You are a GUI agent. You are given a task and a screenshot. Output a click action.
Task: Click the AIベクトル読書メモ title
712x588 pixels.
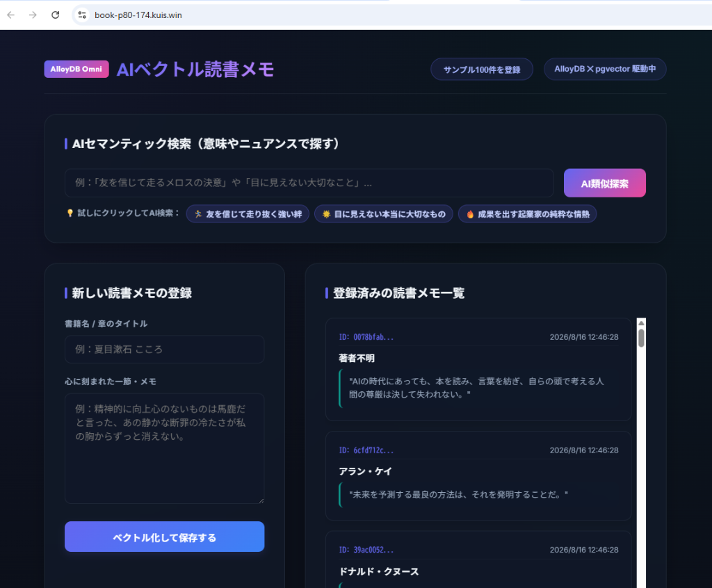195,70
